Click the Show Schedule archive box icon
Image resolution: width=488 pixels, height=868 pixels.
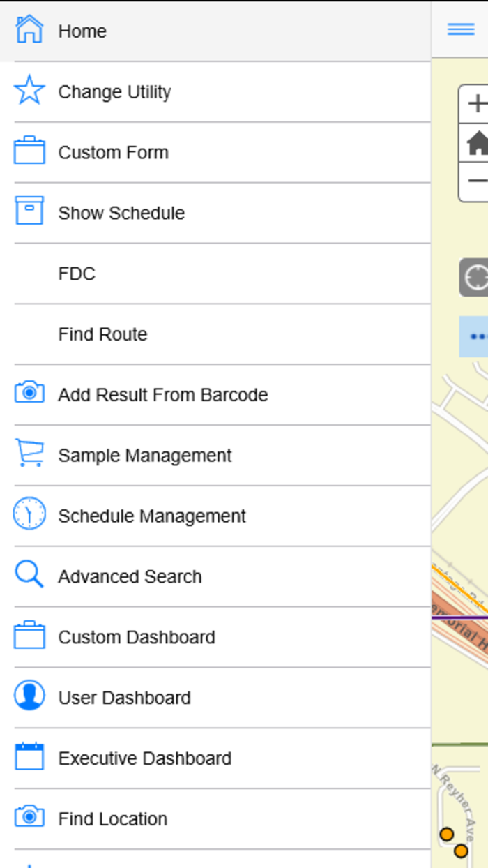coord(29,211)
